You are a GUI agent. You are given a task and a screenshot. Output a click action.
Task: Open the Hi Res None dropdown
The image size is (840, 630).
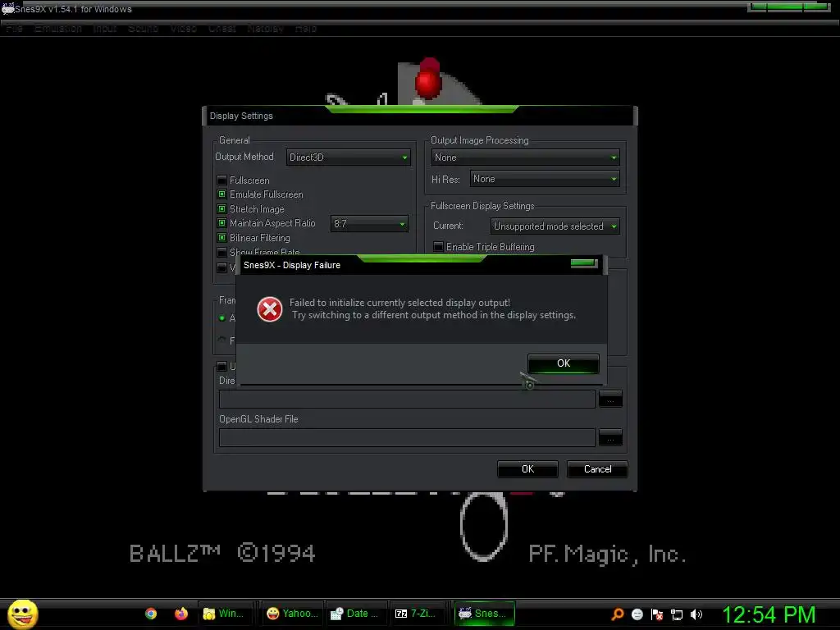[x=545, y=178]
